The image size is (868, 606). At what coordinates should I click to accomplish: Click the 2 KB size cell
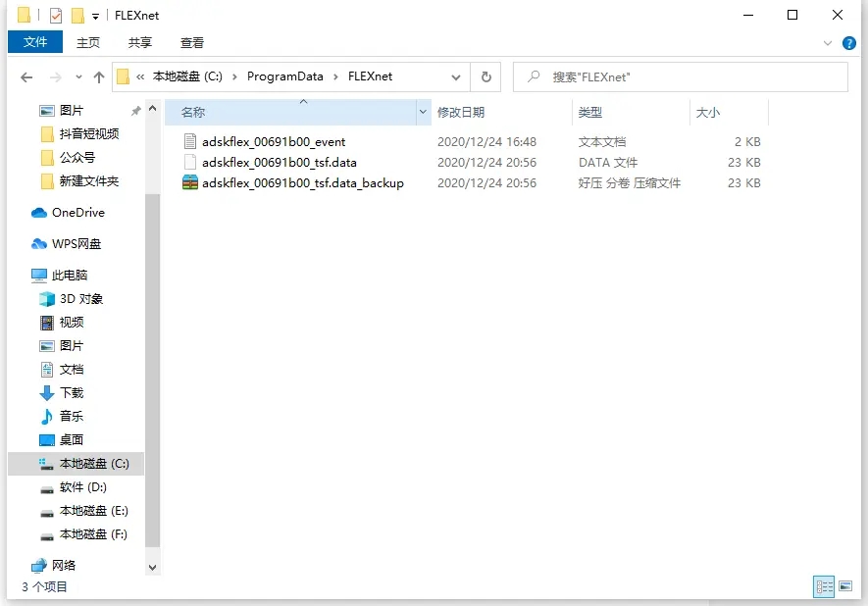tap(747, 141)
